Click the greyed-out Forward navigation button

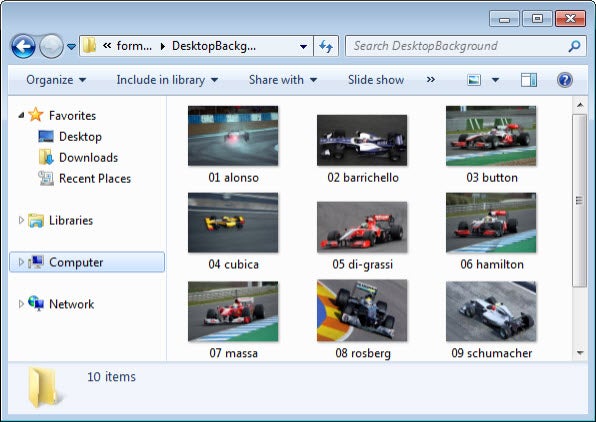[x=51, y=46]
